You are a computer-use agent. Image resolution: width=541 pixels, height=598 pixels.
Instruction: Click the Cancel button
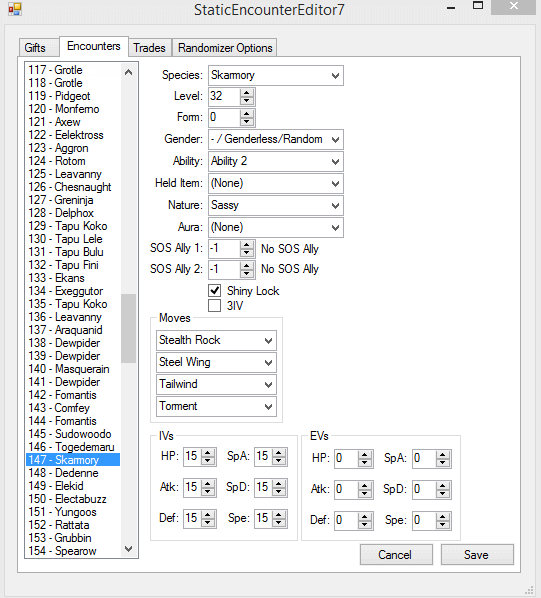pyautogui.click(x=396, y=555)
